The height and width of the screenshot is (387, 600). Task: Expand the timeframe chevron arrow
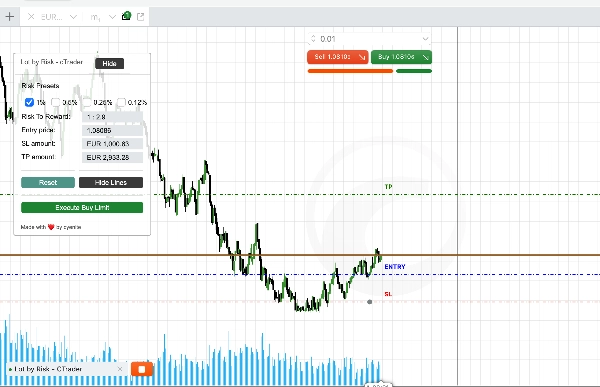(112, 17)
